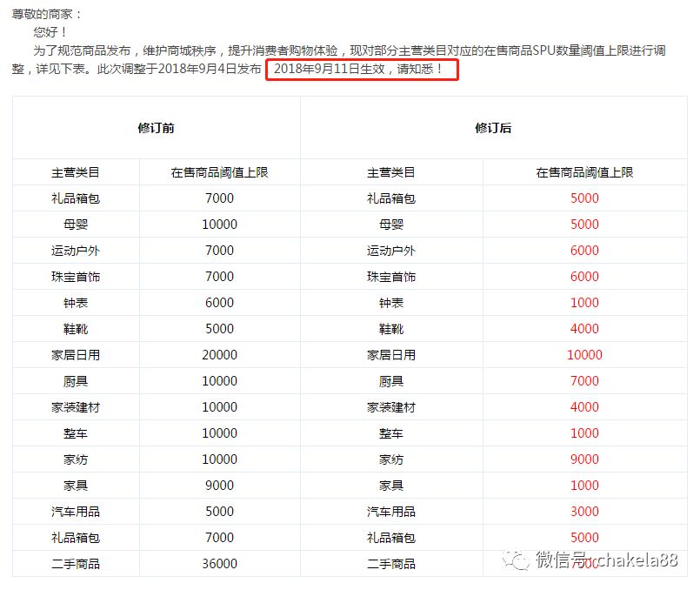Viewport: 700px width, 590px height.
Task: Click the 修订前 table header
Action: [x=156, y=128]
